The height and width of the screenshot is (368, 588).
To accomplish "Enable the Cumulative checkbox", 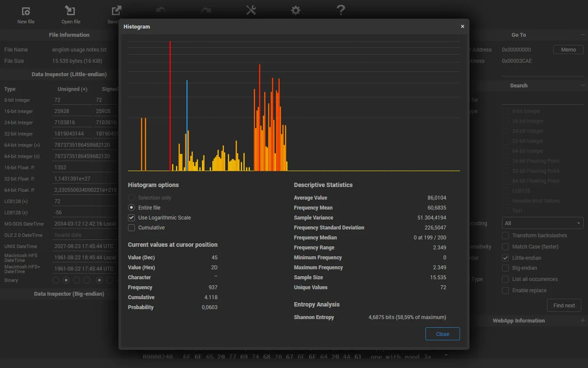I will [131, 228].
